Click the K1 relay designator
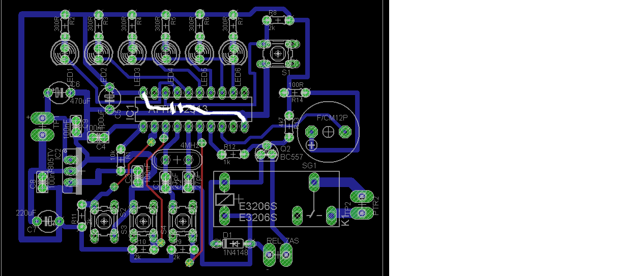This screenshot has width=644, height=276. pos(344,220)
